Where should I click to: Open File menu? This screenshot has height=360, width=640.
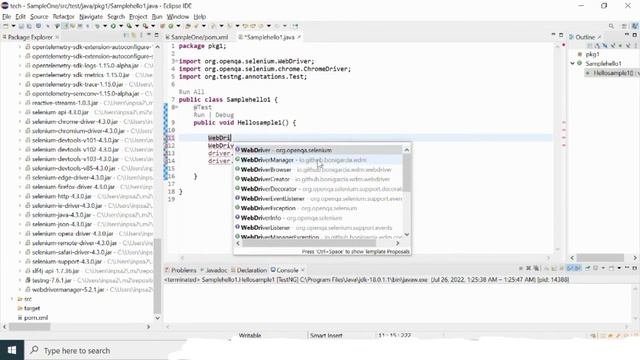(x=7, y=17)
